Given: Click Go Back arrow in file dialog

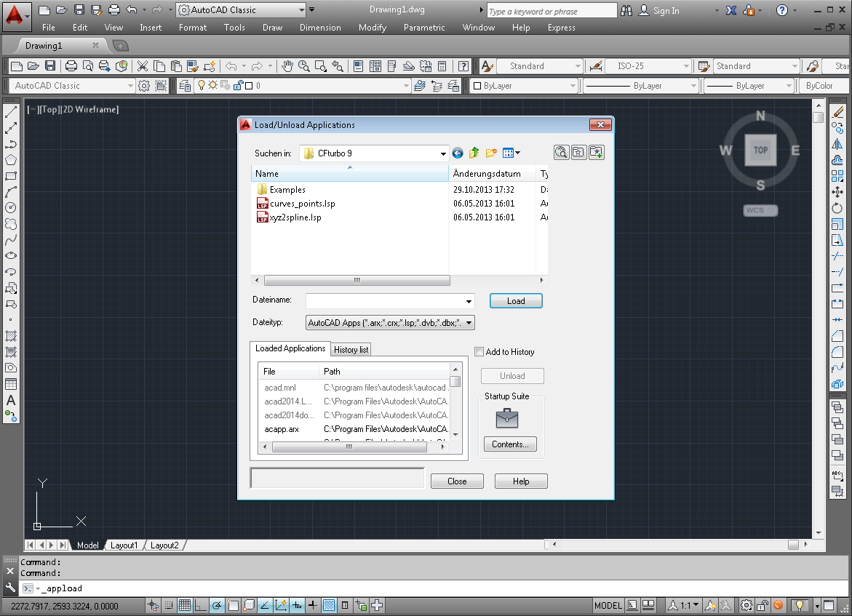Looking at the screenshot, I should (458, 153).
